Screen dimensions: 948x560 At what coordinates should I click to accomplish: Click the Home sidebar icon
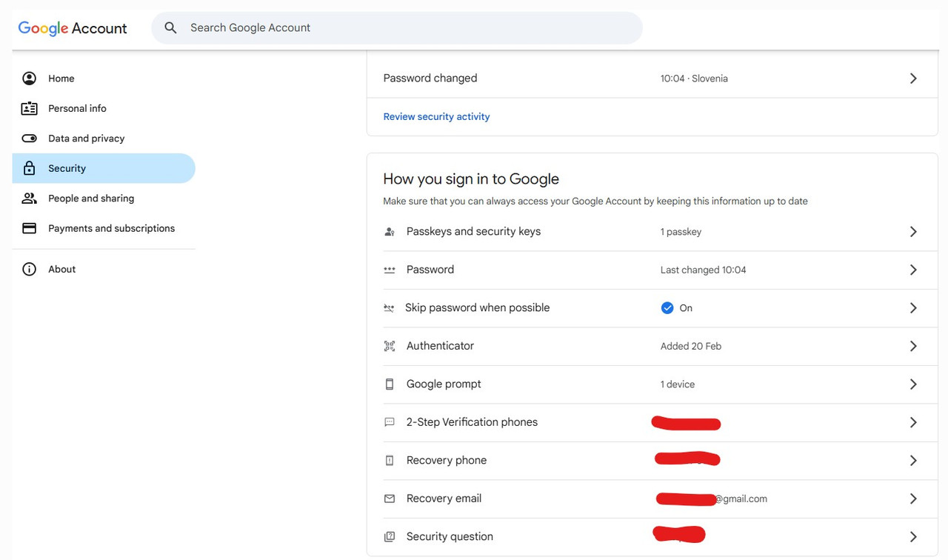coord(30,79)
